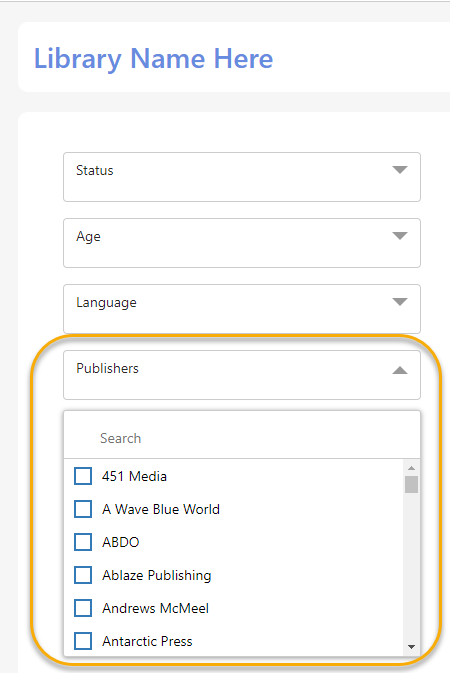The width and height of the screenshot is (450, 673).
Task: Mark the Antarctic Press checkbox
Action: tap(83, 641)
